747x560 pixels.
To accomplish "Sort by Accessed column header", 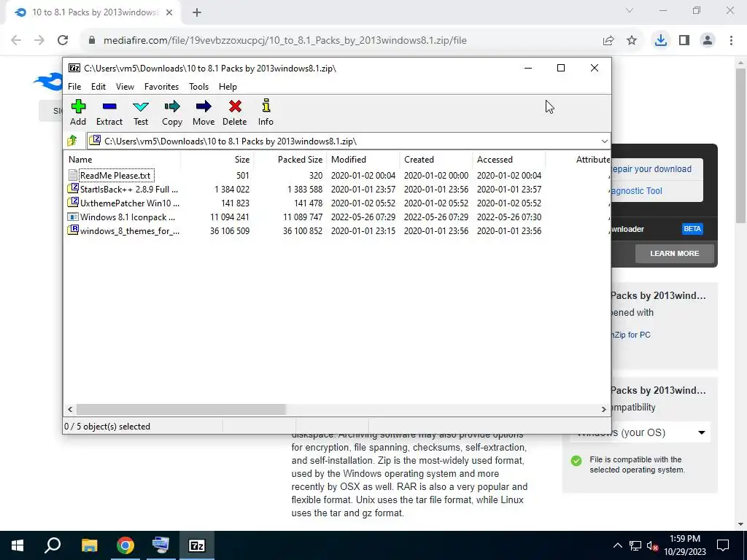I will 508,160.
